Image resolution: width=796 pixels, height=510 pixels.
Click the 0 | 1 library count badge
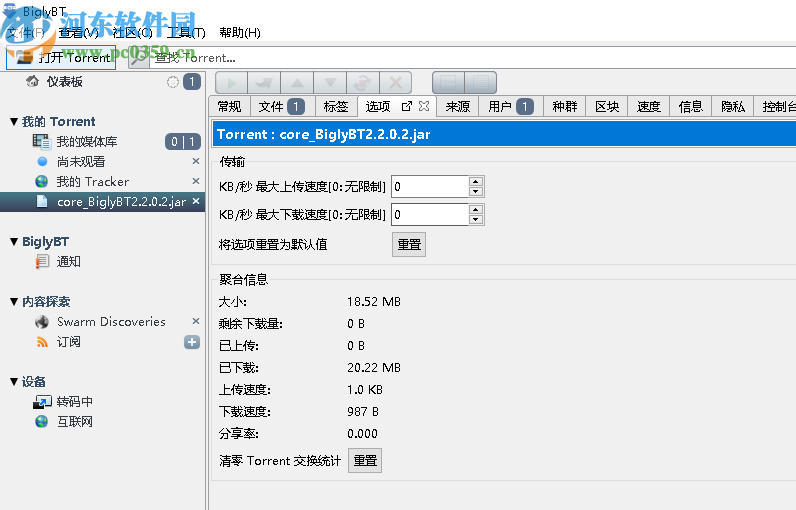point(183,142)
